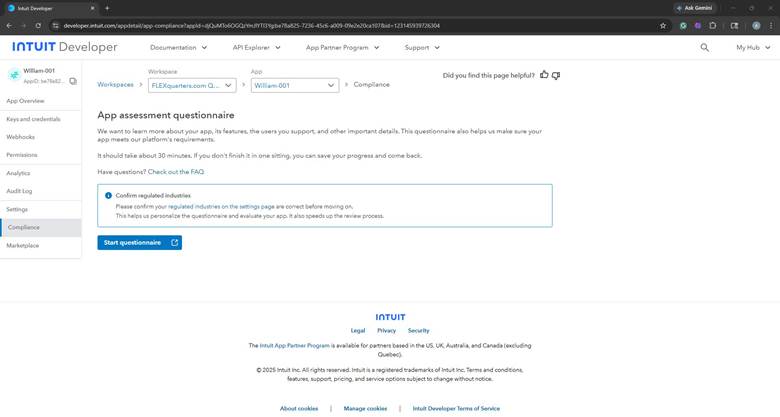
Task: Open the Workspace FLEXquarters.com dropdown
Action: tap(192, 86)
